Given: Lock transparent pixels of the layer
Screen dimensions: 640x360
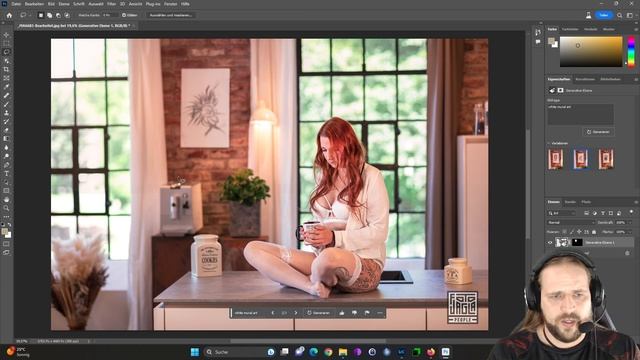Looking at the screenshot, I should [564, 232].
